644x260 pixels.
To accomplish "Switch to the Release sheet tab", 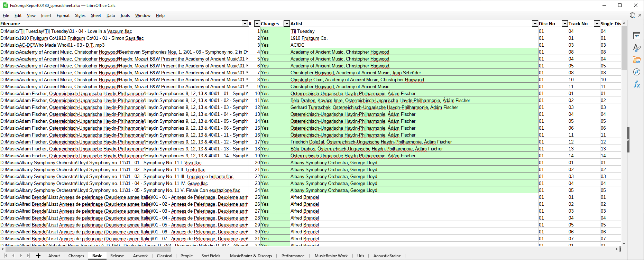I will coord(117,256).
